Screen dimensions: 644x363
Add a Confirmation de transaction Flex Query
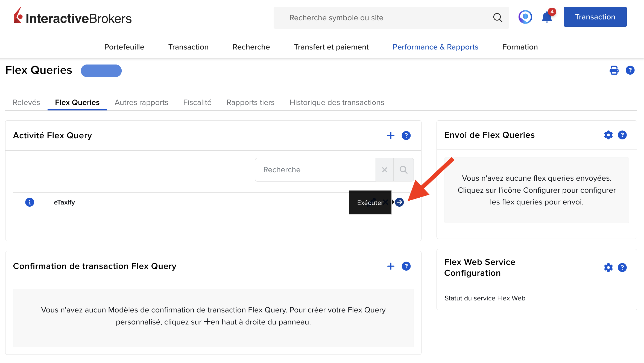391,266
